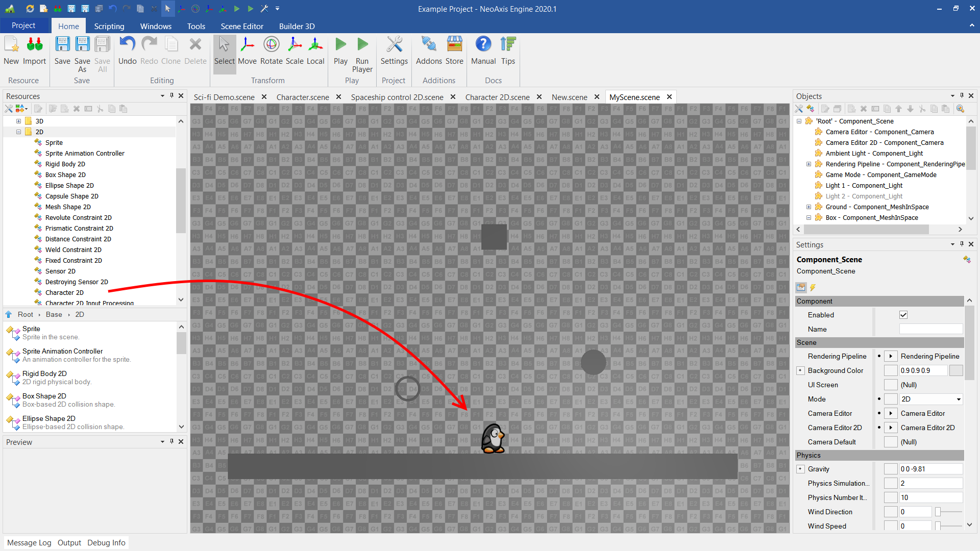Open the Mode dropdown set to 2D
The width and height of the screenshot is (980, 551).
pyautogui.click(x=930, y=399)
